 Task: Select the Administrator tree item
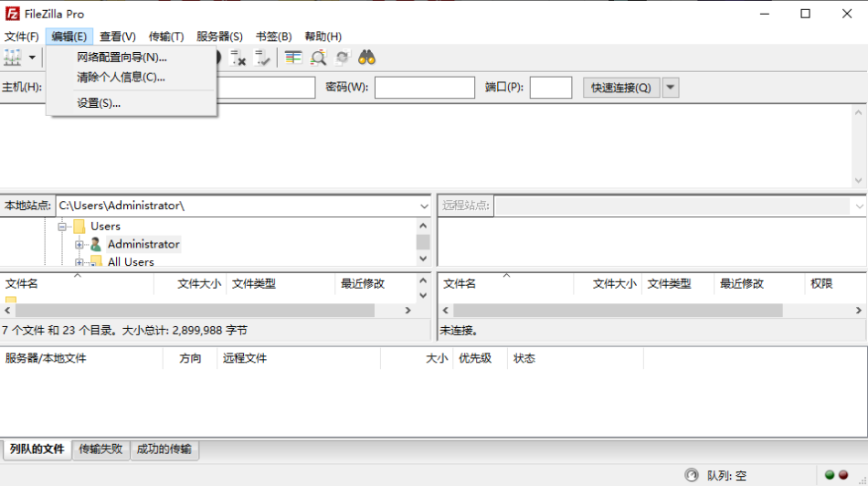point(143,244)
